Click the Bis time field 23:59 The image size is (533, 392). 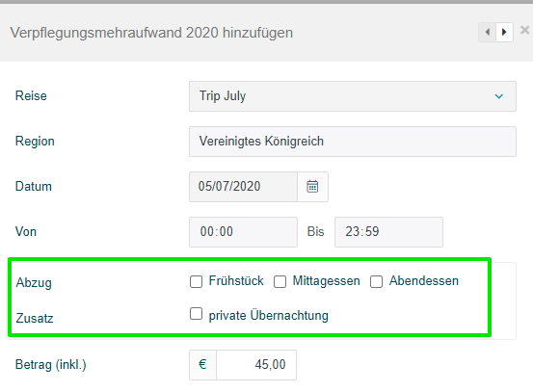tap(388, 232)
